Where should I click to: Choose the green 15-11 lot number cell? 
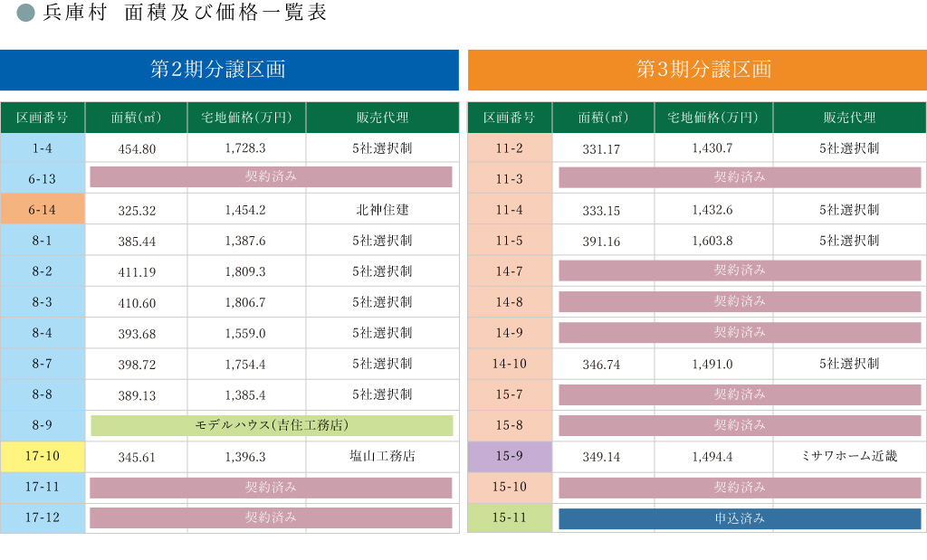(x=510, y=518)
